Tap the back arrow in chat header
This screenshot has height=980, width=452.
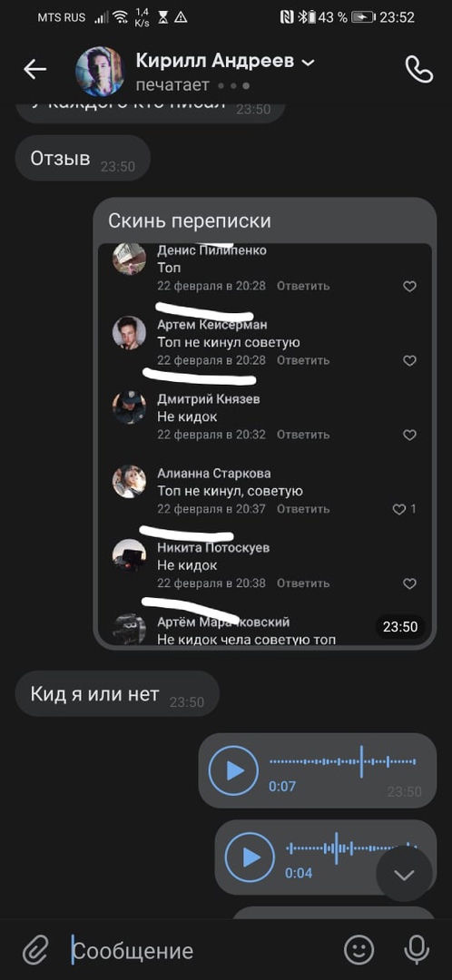point(35,69)
